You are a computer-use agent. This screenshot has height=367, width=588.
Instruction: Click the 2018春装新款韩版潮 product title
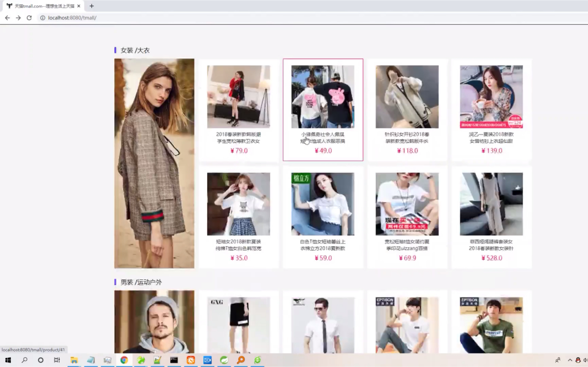(x=238, y=135)
